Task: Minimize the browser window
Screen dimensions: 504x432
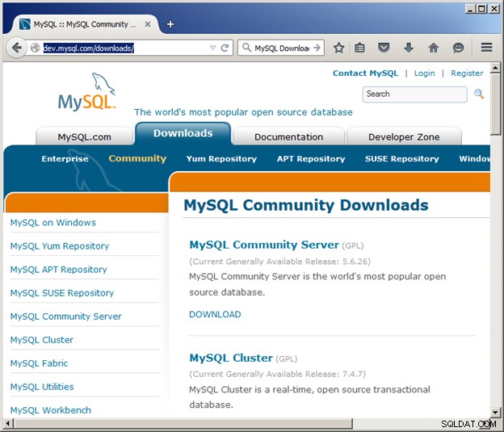Action: pos(470,9)
